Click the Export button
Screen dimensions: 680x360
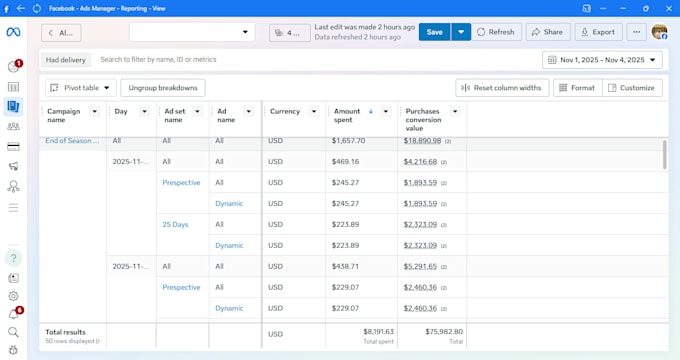[598, 32]
